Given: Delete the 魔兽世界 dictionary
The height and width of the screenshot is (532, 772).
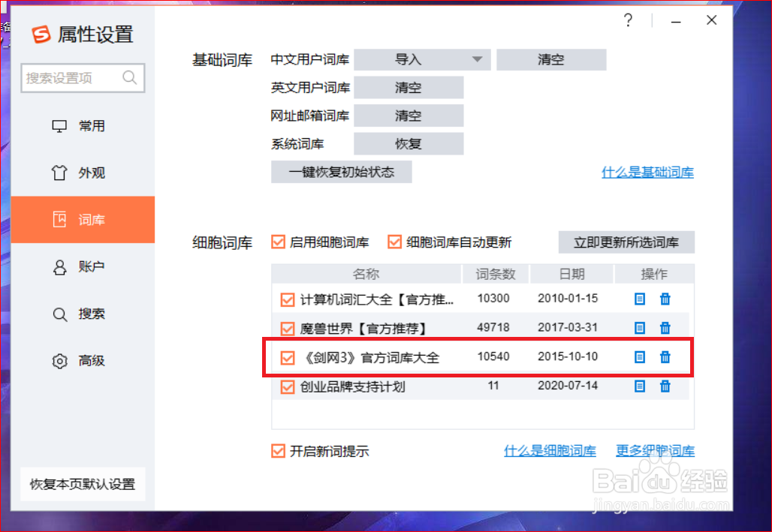Looking at the screenshot, I should 665,328.
